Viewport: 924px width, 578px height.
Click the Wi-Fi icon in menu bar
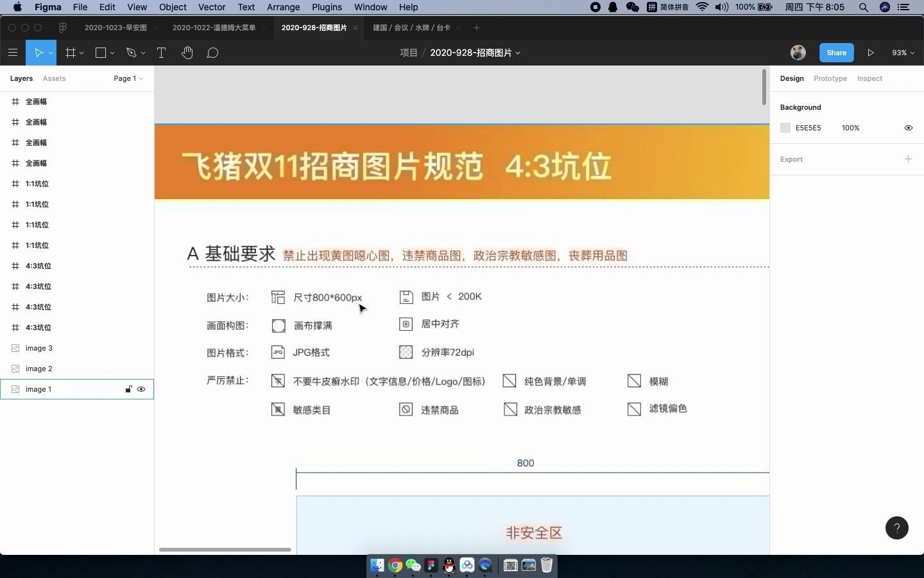[x=702, y=7]
